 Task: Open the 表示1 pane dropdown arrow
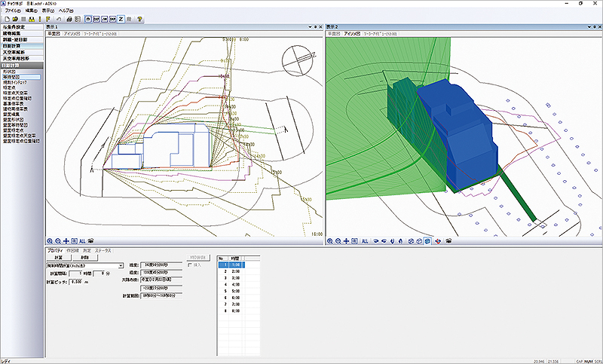[310, 27]
